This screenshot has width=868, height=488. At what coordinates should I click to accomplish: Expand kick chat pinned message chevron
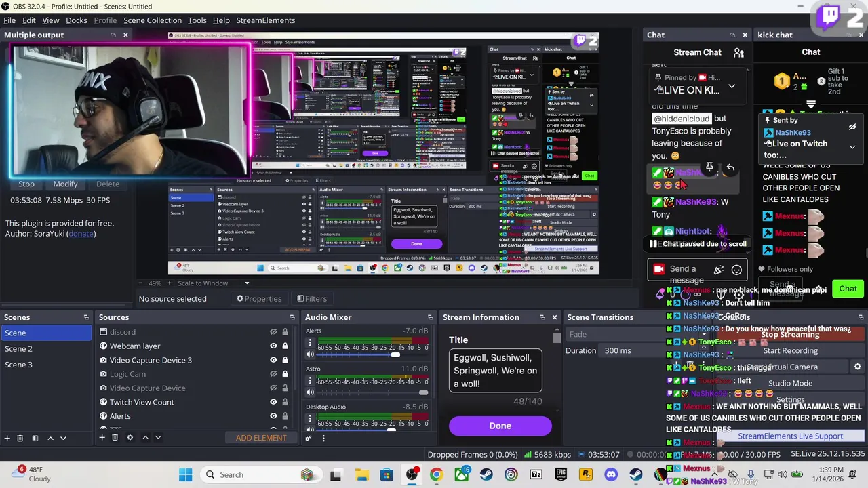(x=852, y=147)
